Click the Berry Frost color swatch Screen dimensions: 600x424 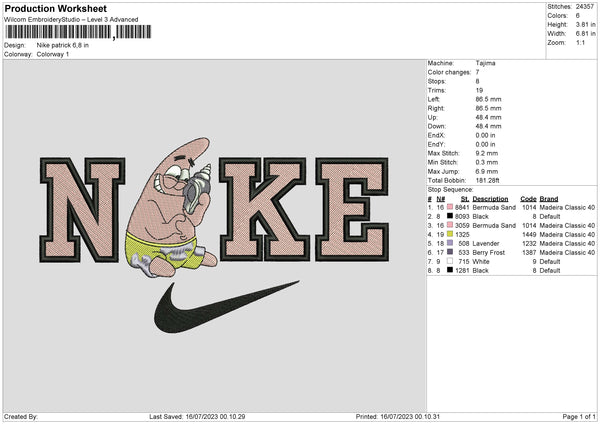pyautogui.click(x=450, y=252)
